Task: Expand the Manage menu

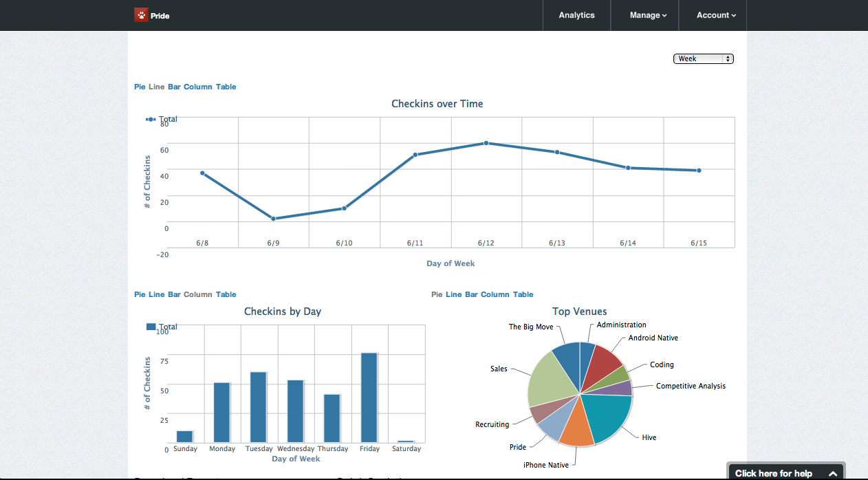Action: click(648, 15)
